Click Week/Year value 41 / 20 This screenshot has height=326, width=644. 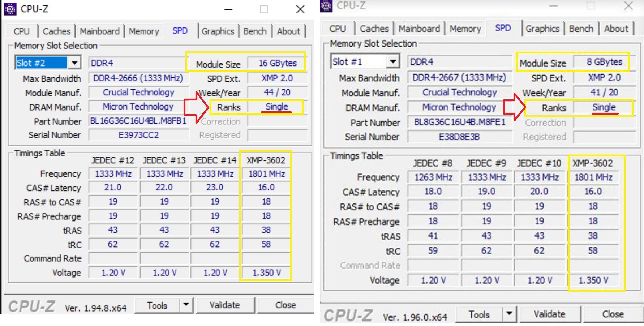point(605,93)
